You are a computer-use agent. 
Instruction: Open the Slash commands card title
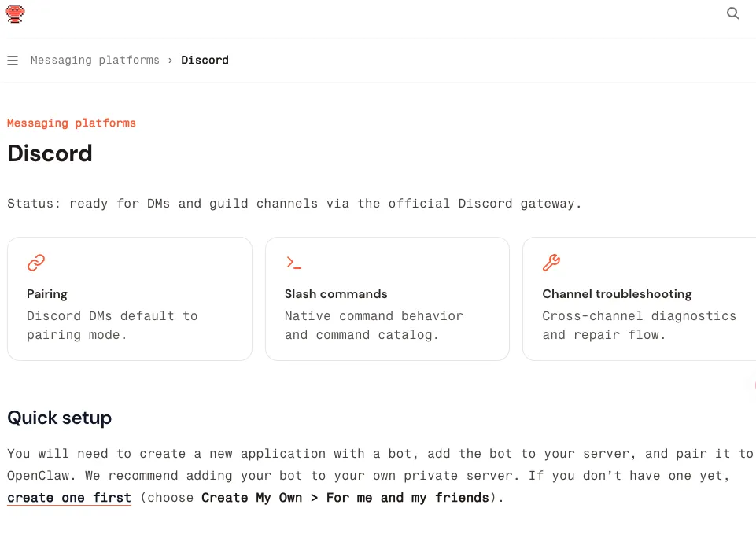coord(336,294)
